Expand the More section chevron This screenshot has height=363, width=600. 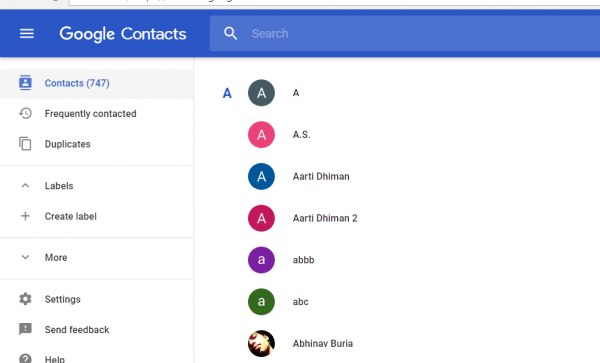pos(25,257)
